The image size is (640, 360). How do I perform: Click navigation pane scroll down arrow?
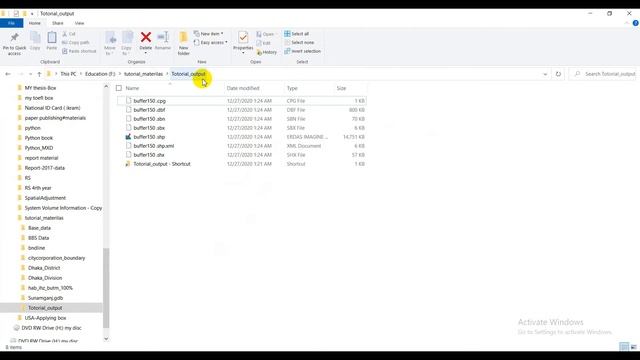[106, 338]
